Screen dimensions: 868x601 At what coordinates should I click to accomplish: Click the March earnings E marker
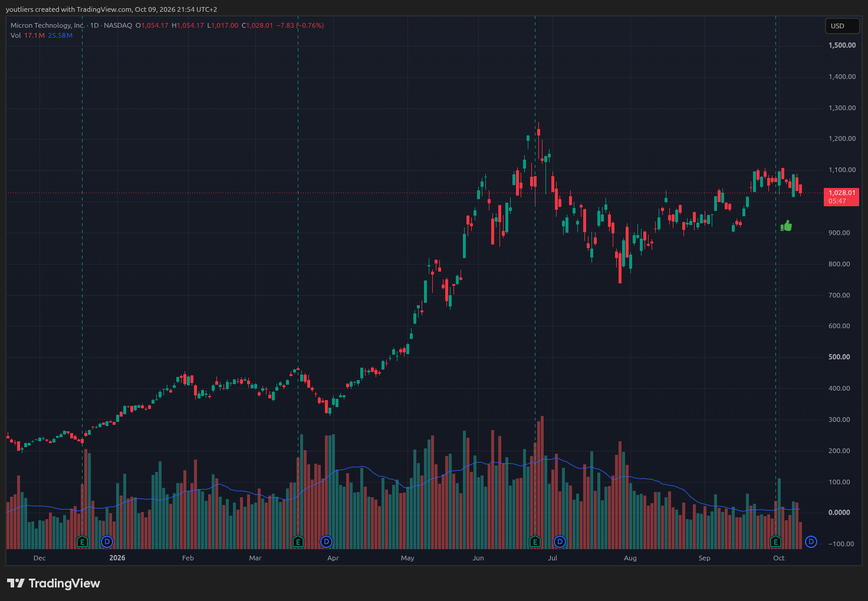[298, 541]
